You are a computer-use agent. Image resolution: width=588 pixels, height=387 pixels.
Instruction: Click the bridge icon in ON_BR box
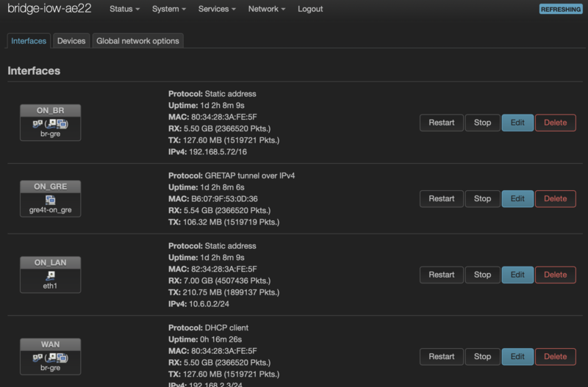[x=37, y=123]
